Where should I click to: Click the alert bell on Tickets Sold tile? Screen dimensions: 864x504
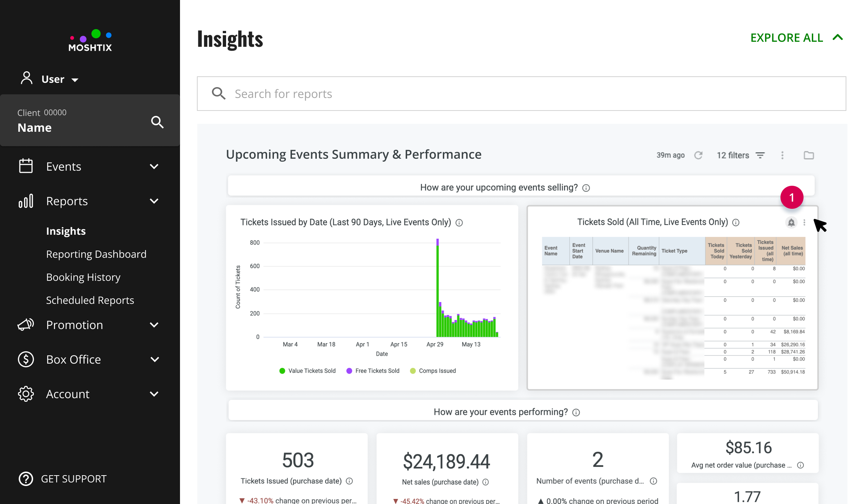[791, 222]
